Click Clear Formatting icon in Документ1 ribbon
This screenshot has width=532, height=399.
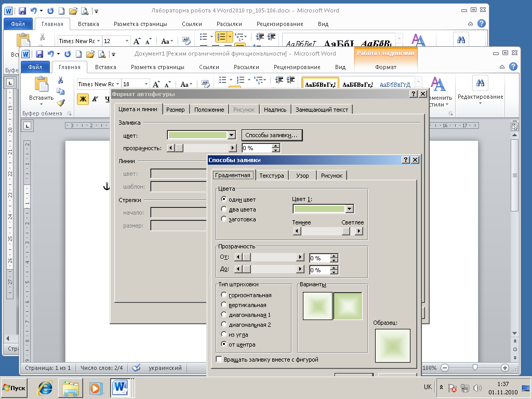tap(205, 84)
